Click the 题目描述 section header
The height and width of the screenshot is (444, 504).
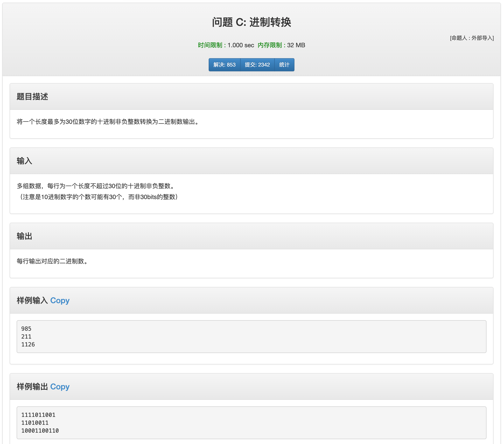click(32, 97)
